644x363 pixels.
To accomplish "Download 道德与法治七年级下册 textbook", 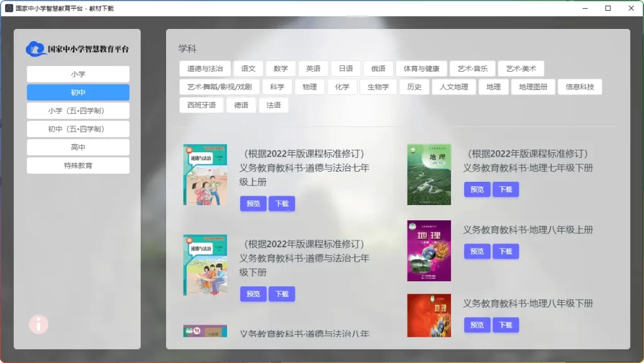I will tap(282, 294).
